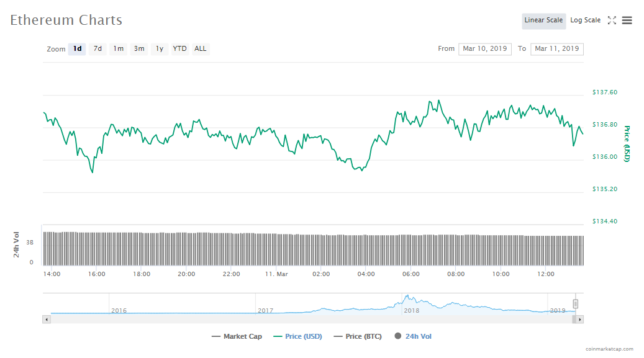Zoom chart to YTD
Image resolution: width=644 pixels, height=358 pixels.
(x=179, y=48)
